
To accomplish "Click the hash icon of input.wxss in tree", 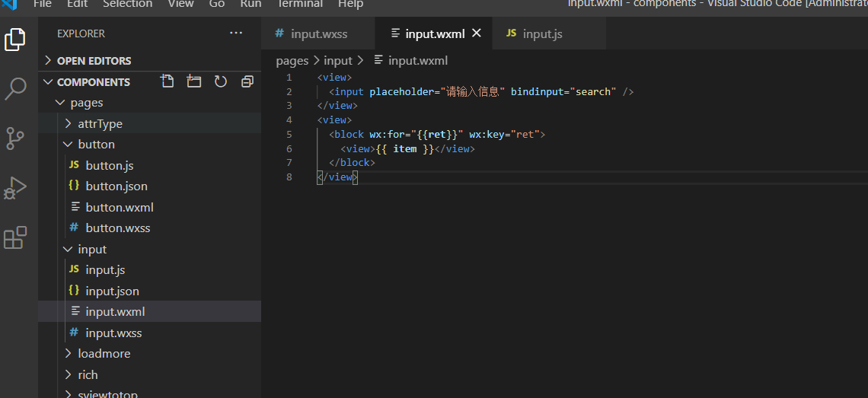I will pos(74,333).
